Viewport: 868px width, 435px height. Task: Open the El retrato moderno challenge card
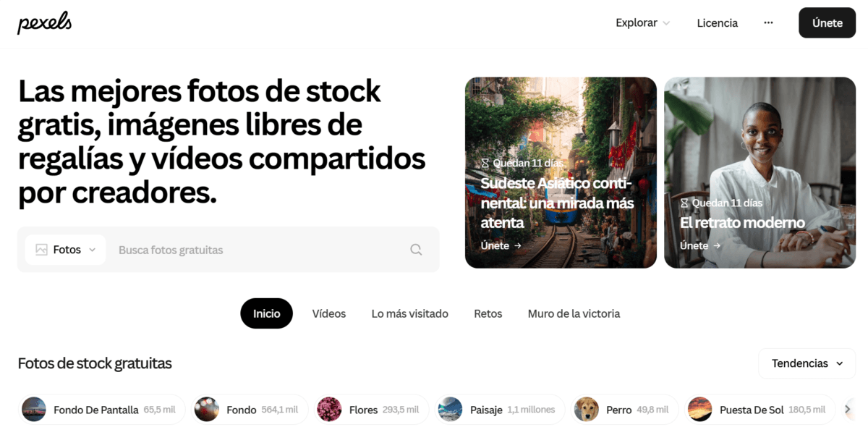tap(759, 172)
